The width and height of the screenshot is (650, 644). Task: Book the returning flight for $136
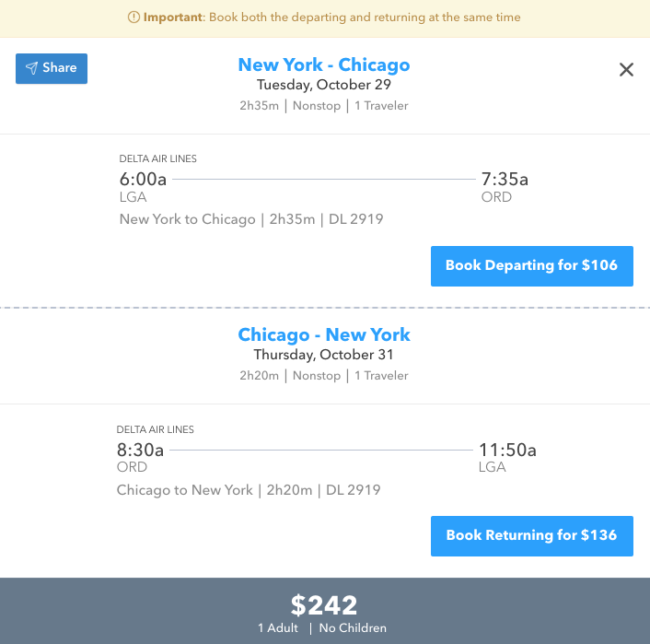(531, 535)
